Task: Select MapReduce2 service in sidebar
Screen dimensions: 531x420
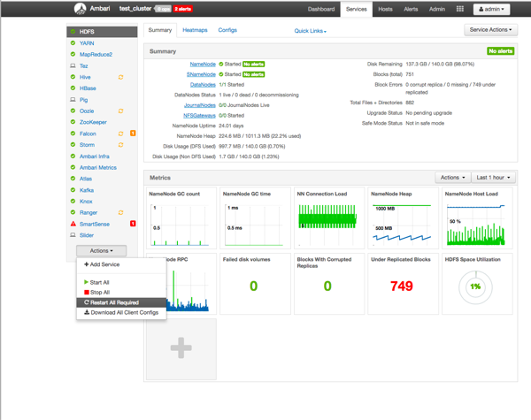Action: coord(96,55)
